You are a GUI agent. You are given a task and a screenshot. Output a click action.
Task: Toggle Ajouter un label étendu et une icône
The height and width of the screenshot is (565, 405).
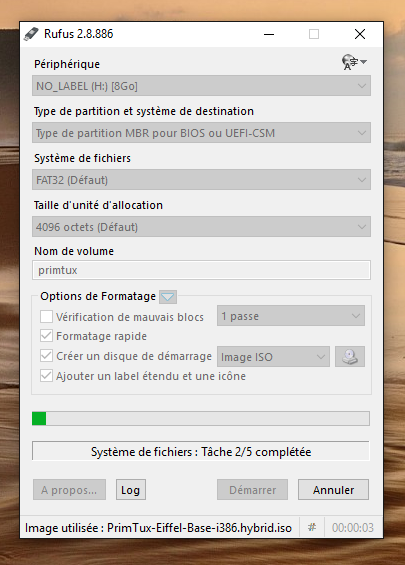pos(46,376)
